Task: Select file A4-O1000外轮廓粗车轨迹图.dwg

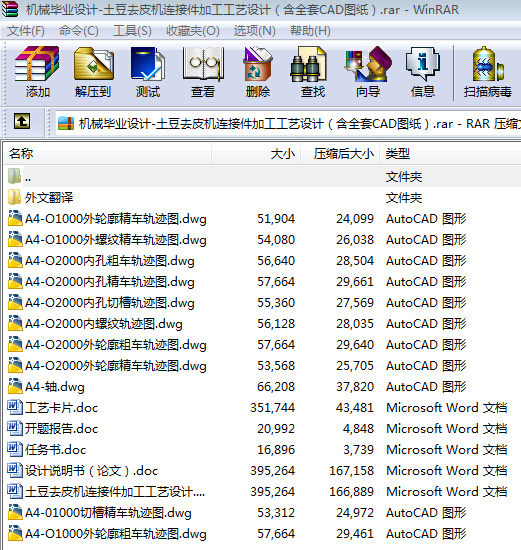Action: point(116,534)
